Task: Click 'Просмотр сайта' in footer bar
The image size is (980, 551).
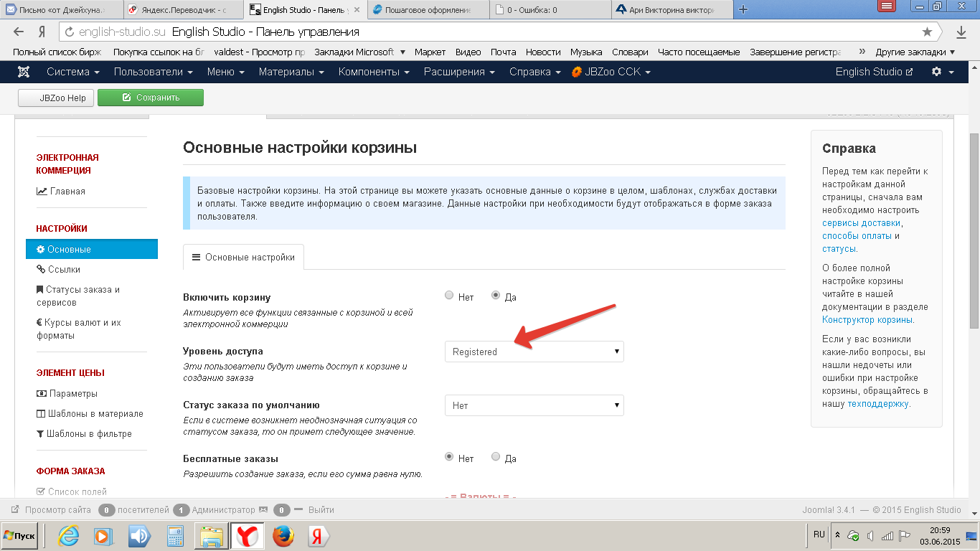Action: [x=52, y=510]
